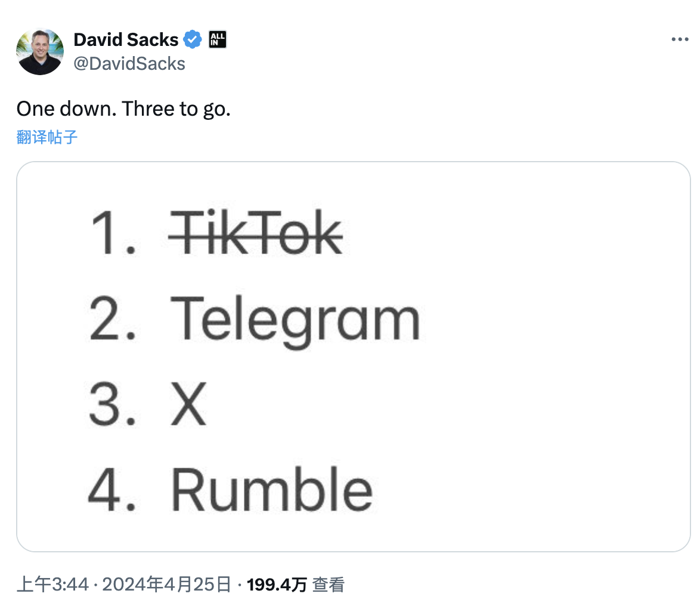700x612 pixels.
Task: Click the display name David Sacks
Action: point(126,40)
